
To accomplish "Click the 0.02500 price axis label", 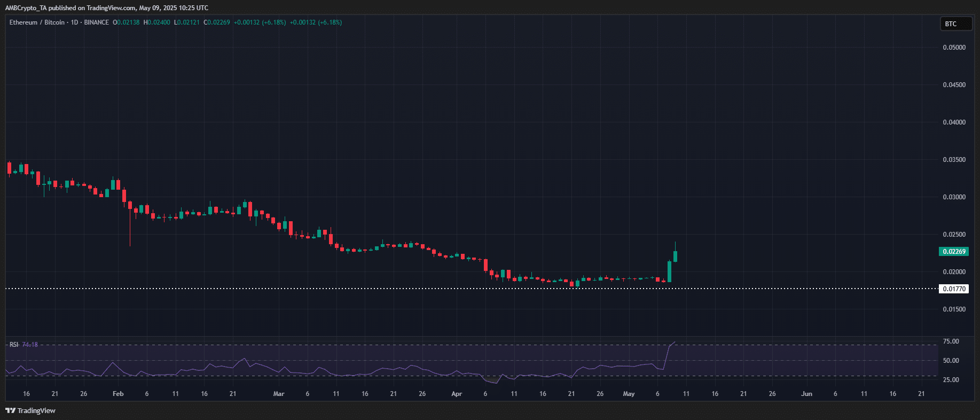I will [x=954, y=235].
